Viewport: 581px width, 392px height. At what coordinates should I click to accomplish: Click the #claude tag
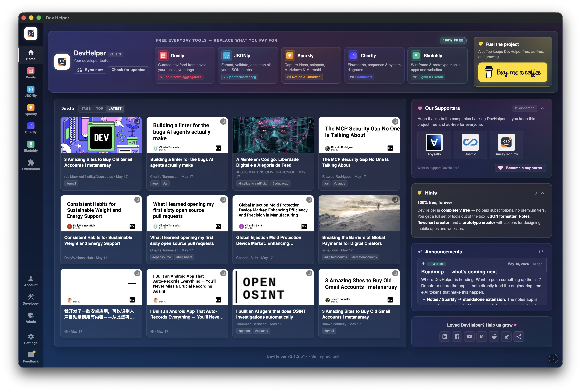click(x=339, y=183)
